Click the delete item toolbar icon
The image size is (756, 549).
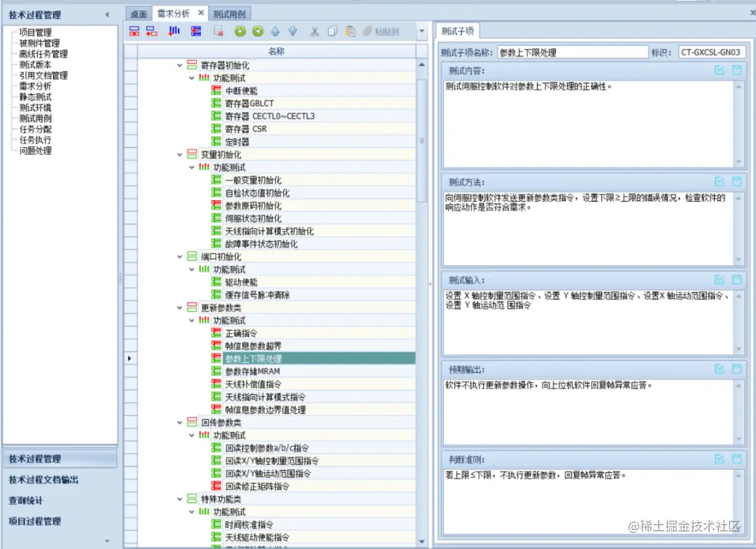218,32
